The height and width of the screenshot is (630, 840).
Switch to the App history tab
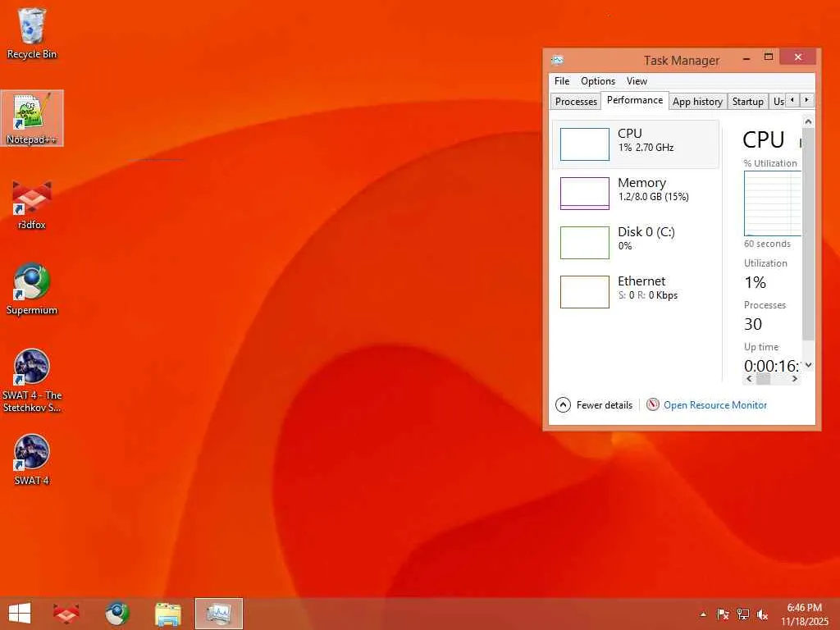click(x=697, y=101)
